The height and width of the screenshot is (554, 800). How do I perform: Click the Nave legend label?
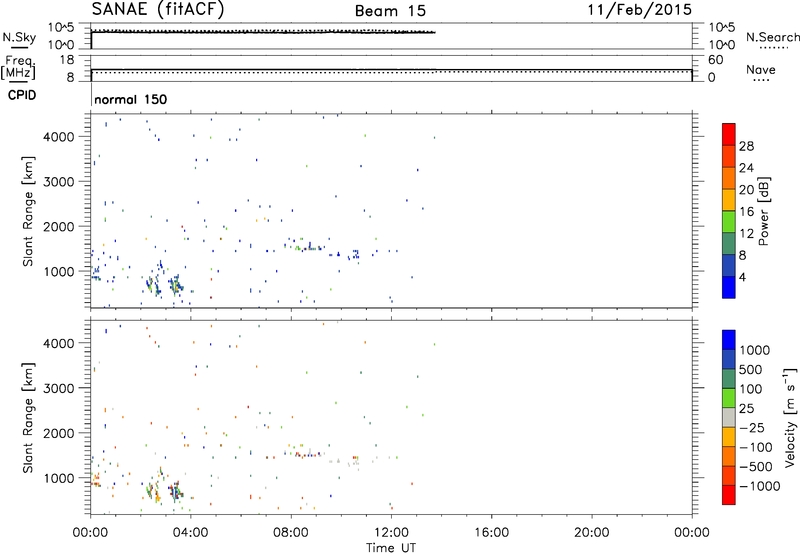pos(761,70)
